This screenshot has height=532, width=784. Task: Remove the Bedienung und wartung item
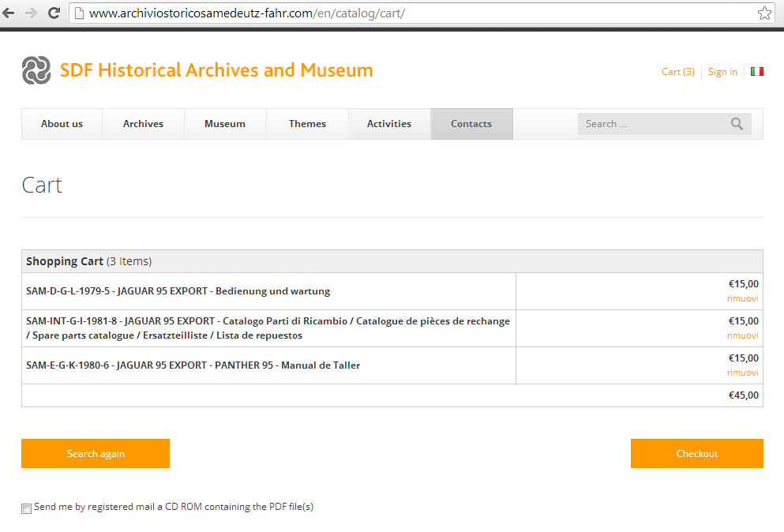pyautogui.click(x=742, y=298)
